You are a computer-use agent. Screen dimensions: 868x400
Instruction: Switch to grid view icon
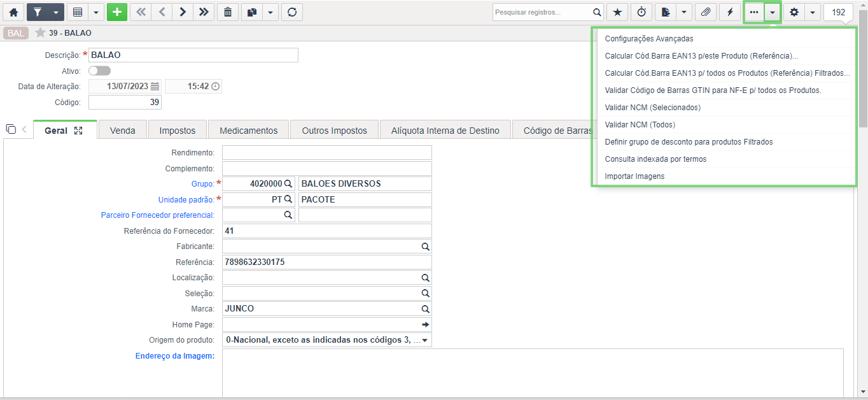click(x=77, y=12)
